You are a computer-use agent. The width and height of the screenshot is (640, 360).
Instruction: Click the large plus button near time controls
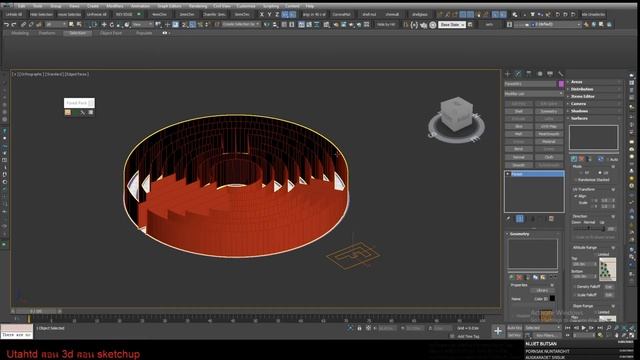(498, 331)
